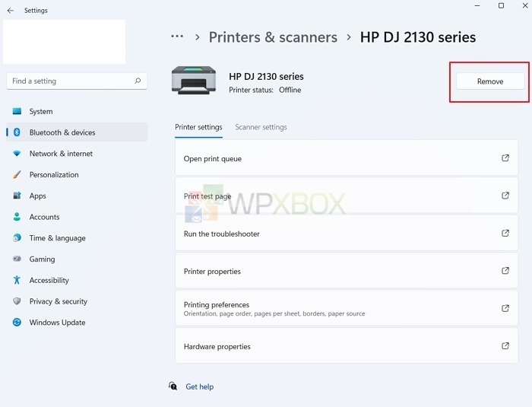Open Time & language settings
532x407 pixels.
(x=77, y=238)
